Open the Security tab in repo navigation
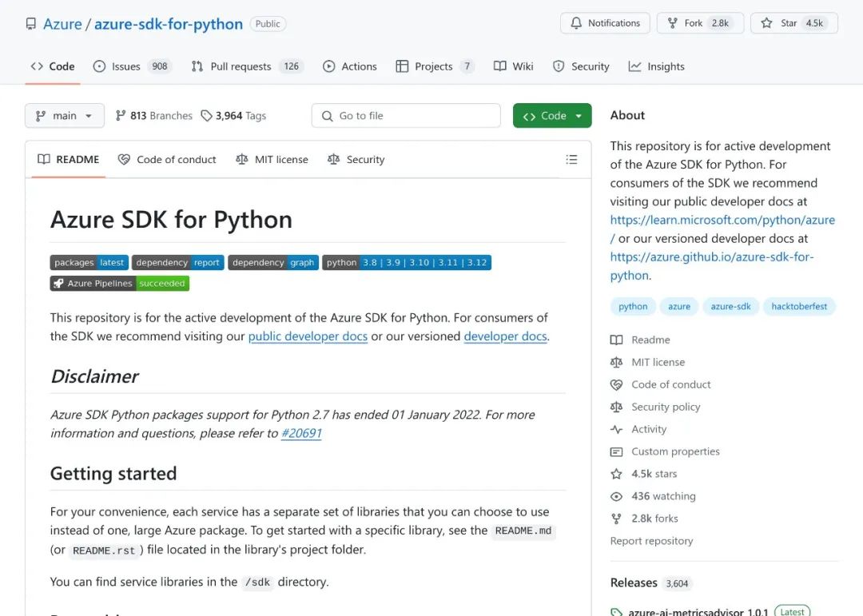Screen dimensions: 863x616 (x=581, y=66)
